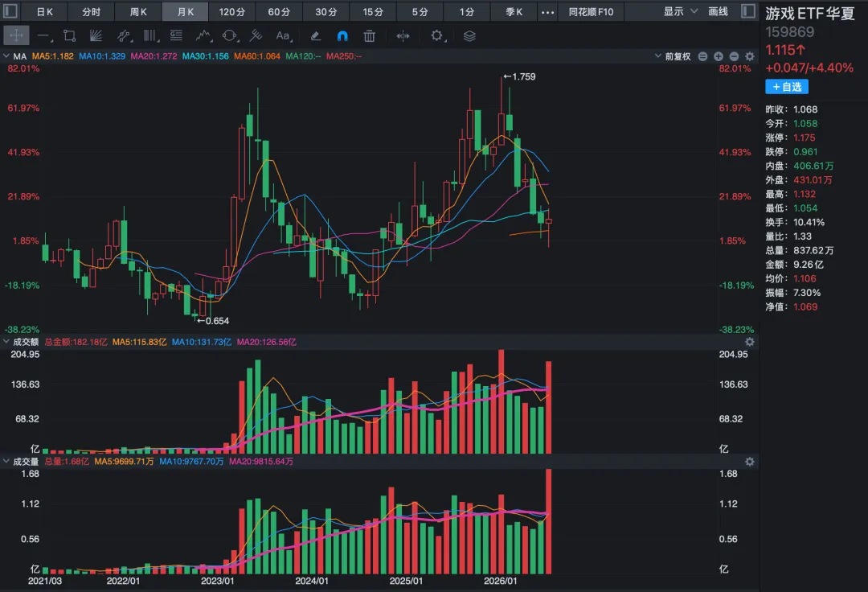Click the 画线 drawing tools button

click(x=718, y=11)
